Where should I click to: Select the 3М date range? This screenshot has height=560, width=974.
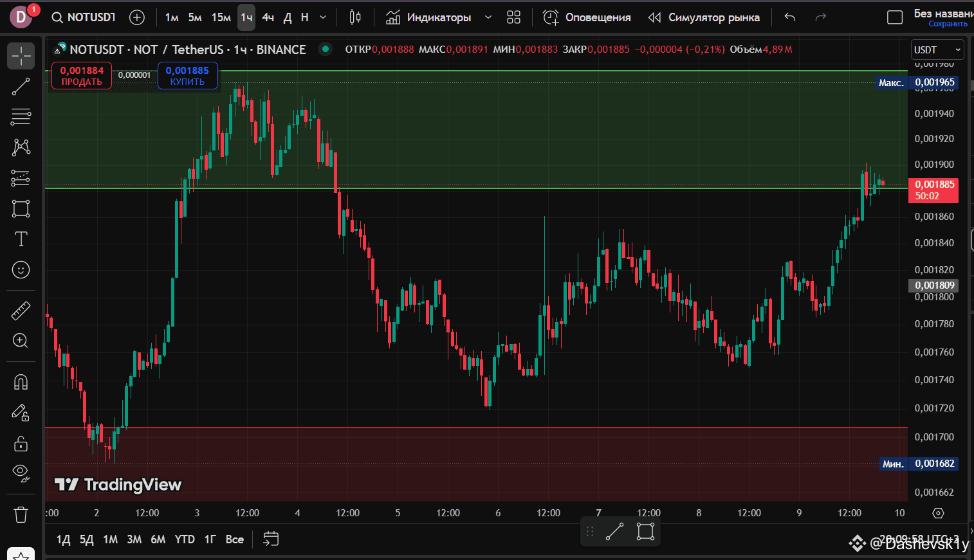point(134,539)
